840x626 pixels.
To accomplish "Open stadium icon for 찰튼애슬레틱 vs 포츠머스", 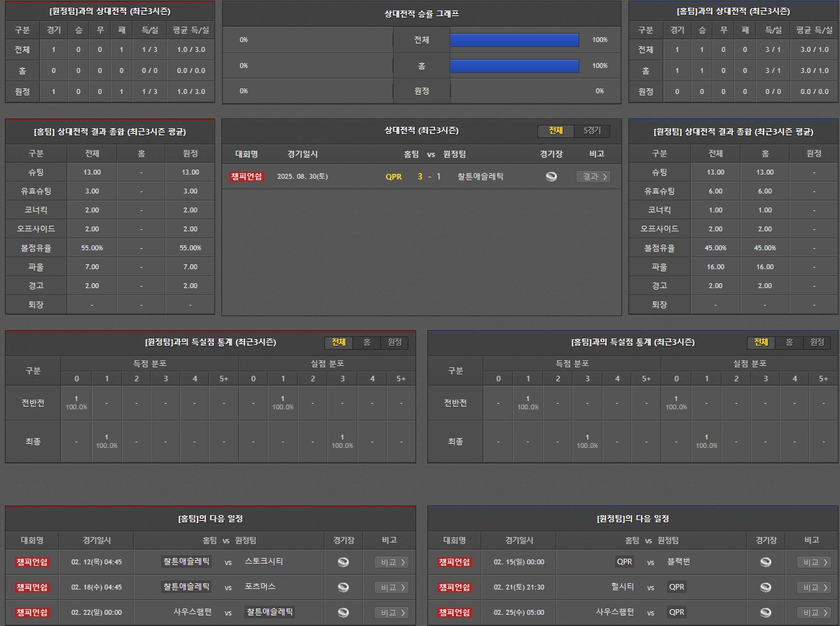I will pyautogui.click(x=343, y=587).
